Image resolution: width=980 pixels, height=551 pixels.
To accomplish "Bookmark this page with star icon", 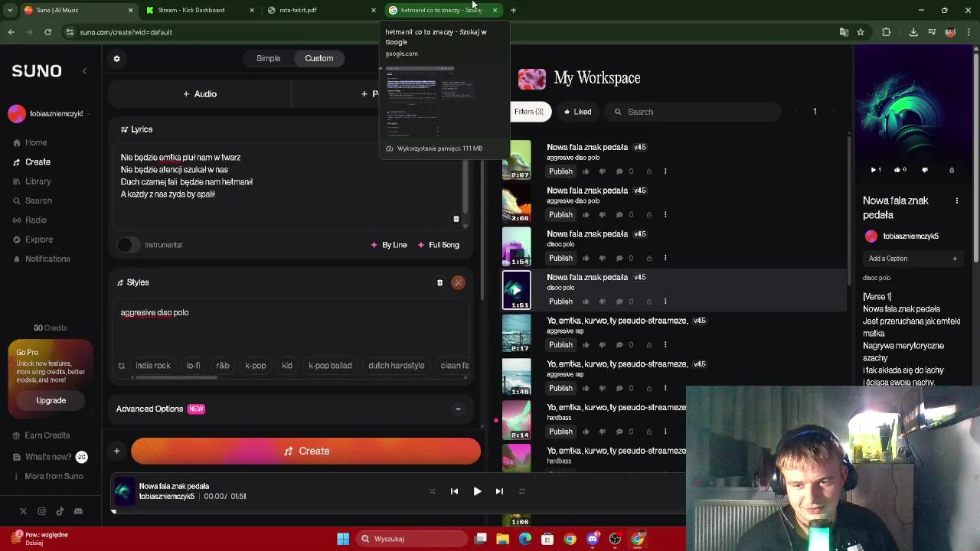I will (861, 32).
